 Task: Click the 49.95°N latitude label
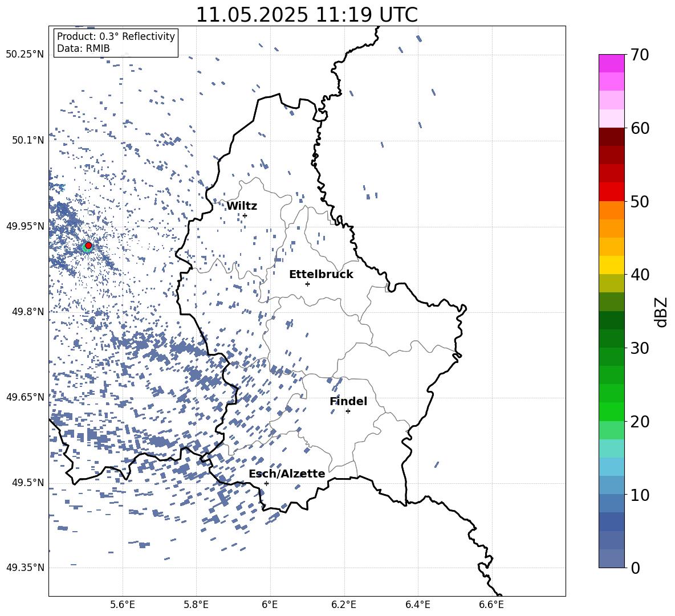point(25,226)
